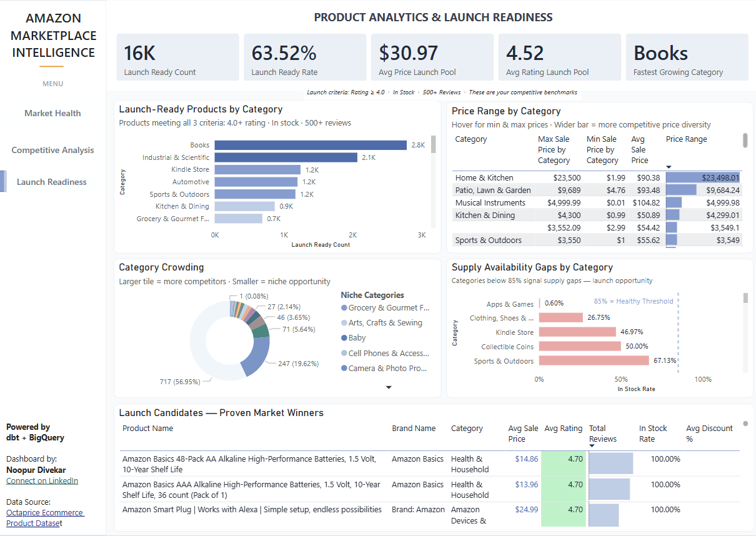Sort candidates by Avg Sale Price column
This screenshot has height=536, width=756.
pyautogui.click(x=523, y=434)
